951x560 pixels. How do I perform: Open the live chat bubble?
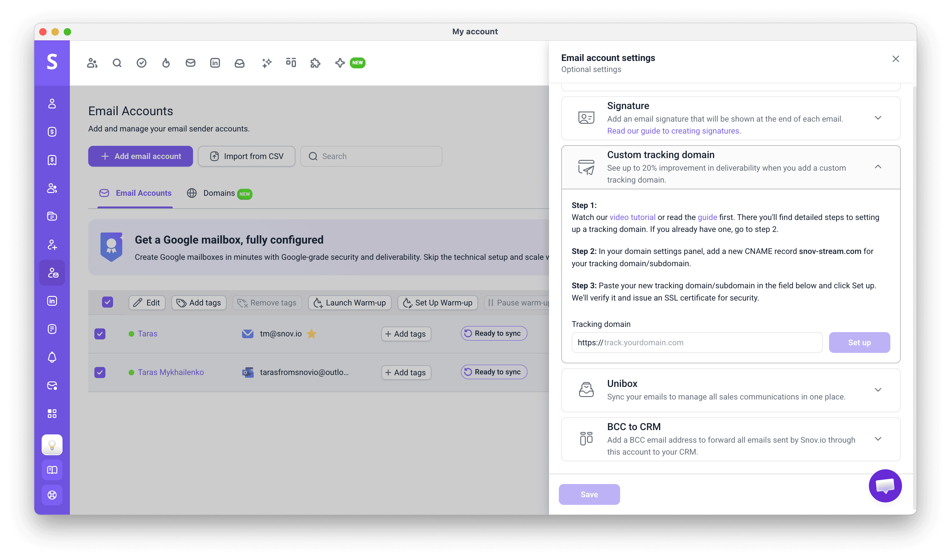(x=885, y=486)
